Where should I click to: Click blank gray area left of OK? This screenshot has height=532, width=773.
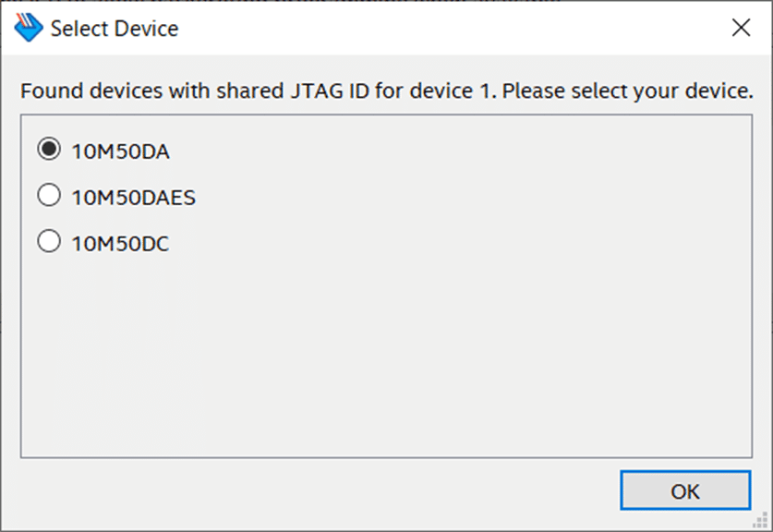316,490
